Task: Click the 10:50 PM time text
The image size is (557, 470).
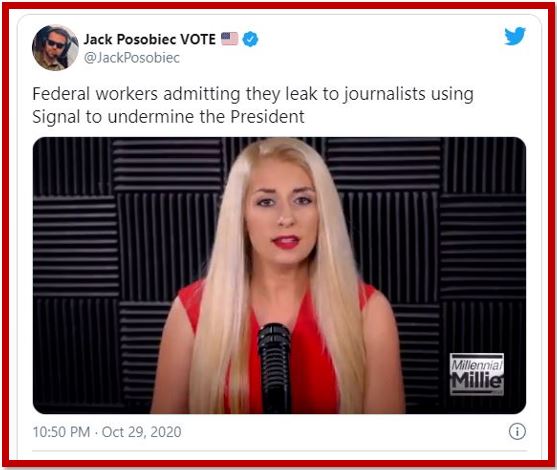Action: (x=61, y=432)
